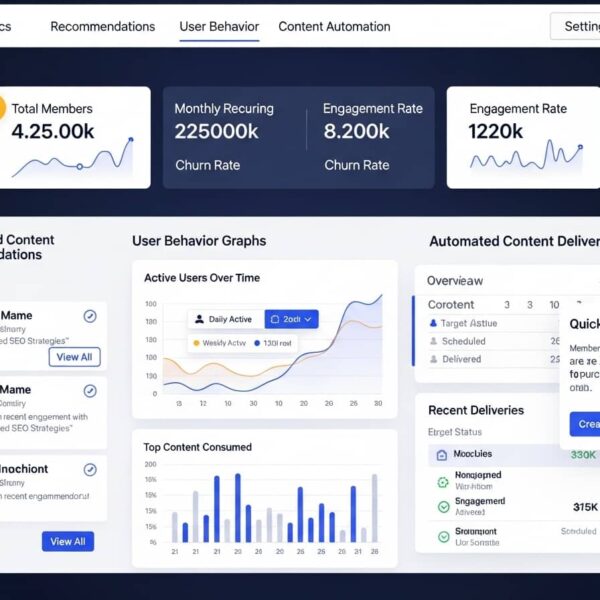Screen dimensions: 600x600
Task: Click the Scheduled row person icon
Action: coord(434,341)
